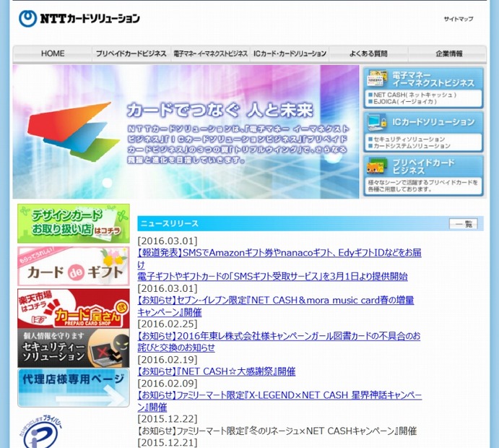Screen dimensions: 499x448
Task: Open 【報道発表】SMSでAmazonギフト券 news link
Action: pyautogui.click(x=279, y=264)
